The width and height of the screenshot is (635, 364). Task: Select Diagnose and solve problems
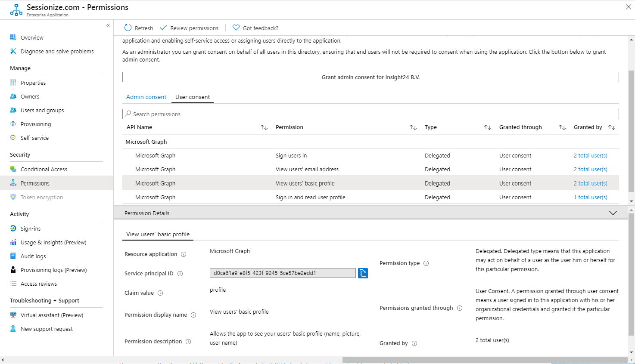coord(57,51)
